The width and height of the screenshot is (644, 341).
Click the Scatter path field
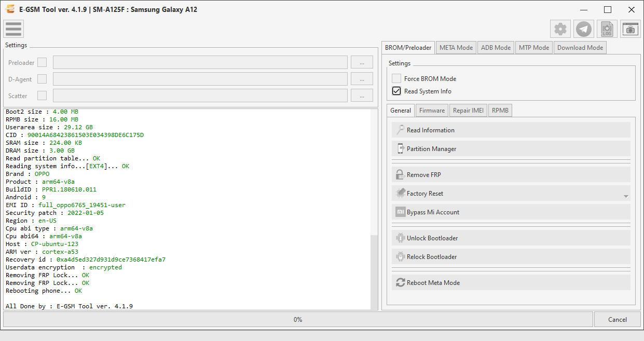coord(200,96)
